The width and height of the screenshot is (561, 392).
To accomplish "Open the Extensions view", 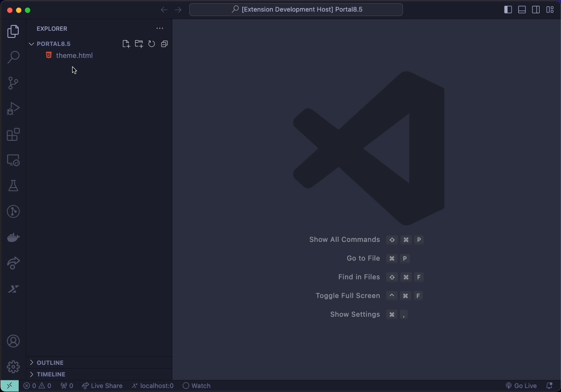I will click(x=13, y=134).
